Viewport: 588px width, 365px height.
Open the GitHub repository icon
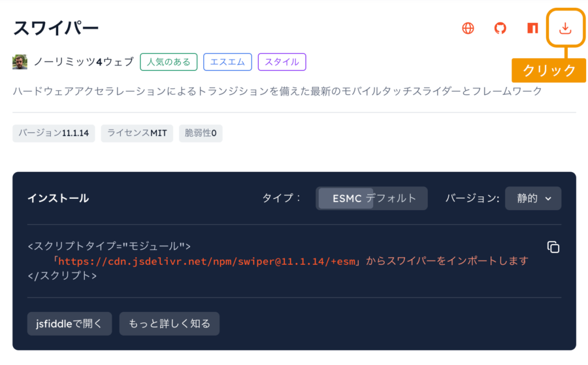500,28
